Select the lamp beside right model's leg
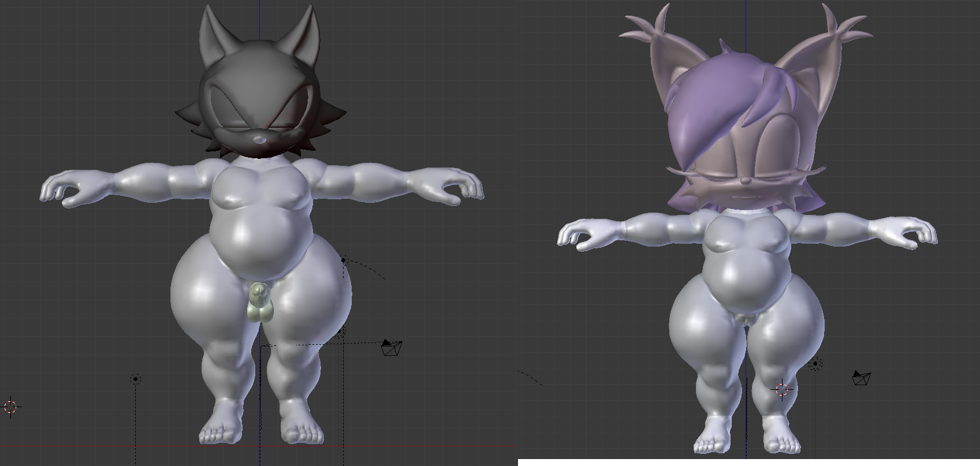The image size is (980, 466). click(815, 364)
